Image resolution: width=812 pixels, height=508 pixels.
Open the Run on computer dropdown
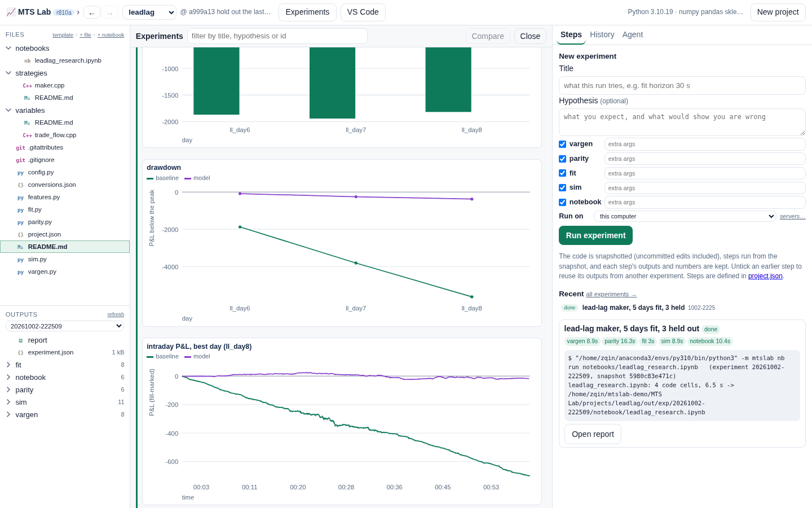coord(685,216)
